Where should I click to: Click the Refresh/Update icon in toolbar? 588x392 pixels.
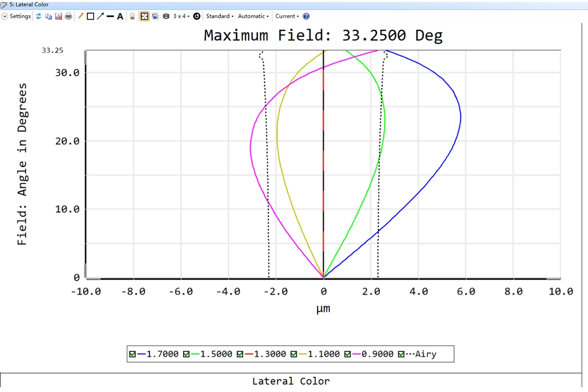39,16
